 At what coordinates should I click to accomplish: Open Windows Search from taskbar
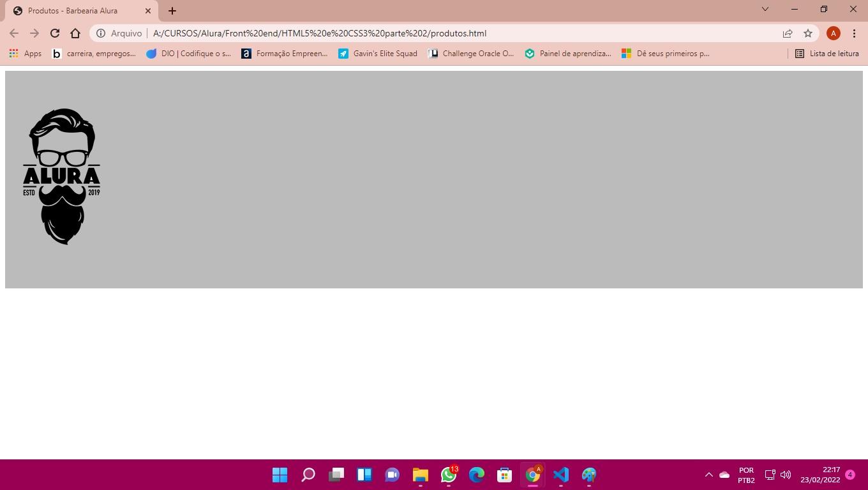pyautogui.click(x=308, y=475)
